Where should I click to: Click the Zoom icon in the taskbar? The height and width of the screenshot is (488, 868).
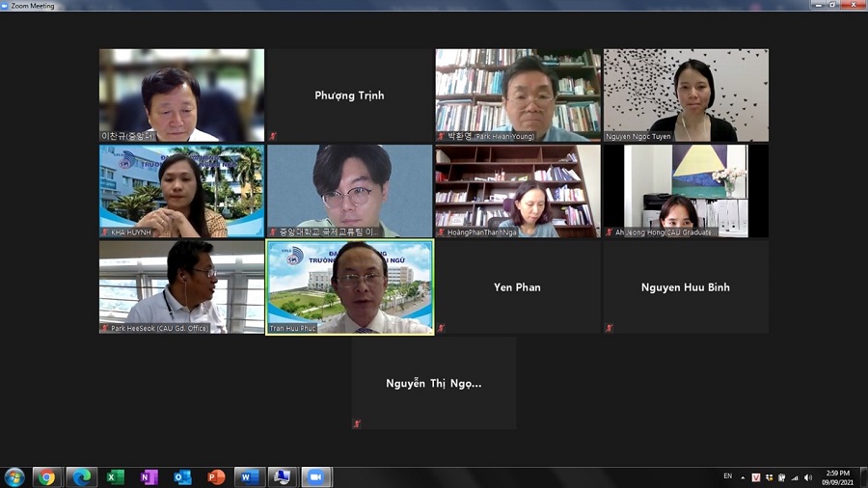pos(314,477)
